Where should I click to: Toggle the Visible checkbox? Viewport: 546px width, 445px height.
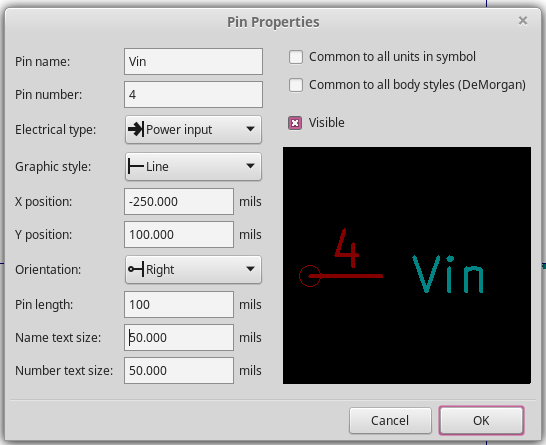tap(295, 123)
